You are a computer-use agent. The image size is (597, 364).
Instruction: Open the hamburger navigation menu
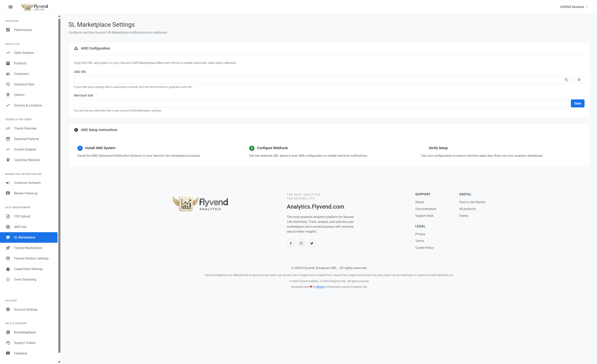tap(10, 7)
